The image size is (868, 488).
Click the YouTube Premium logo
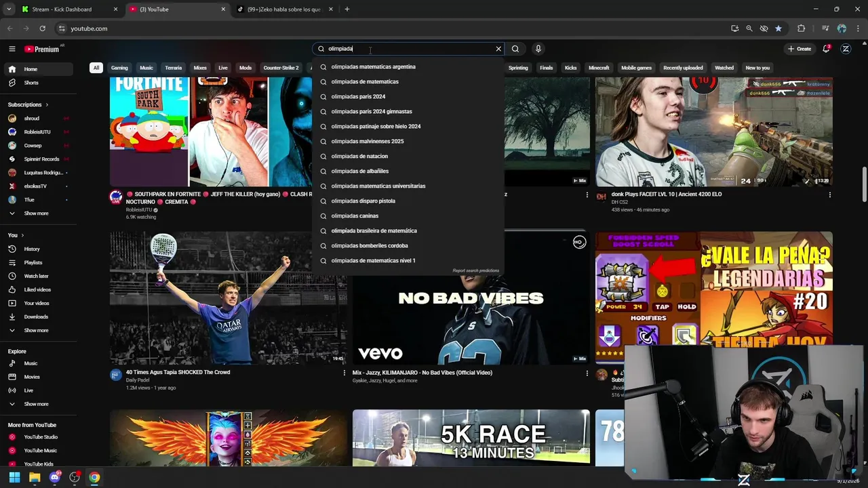[x=42, y=49]
